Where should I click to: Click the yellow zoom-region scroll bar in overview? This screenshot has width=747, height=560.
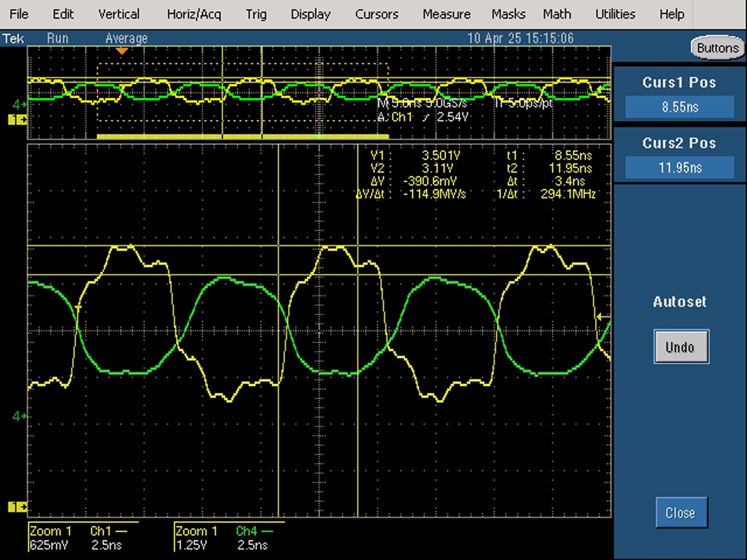coord(243,136)
